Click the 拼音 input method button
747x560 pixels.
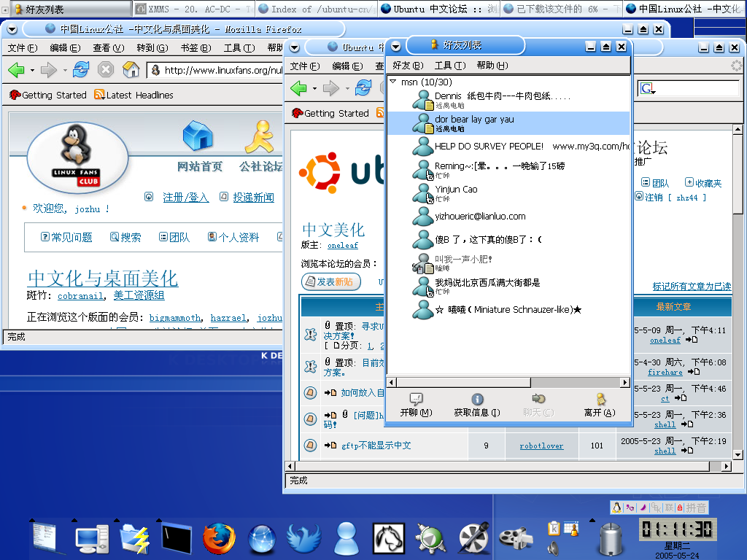696,507
